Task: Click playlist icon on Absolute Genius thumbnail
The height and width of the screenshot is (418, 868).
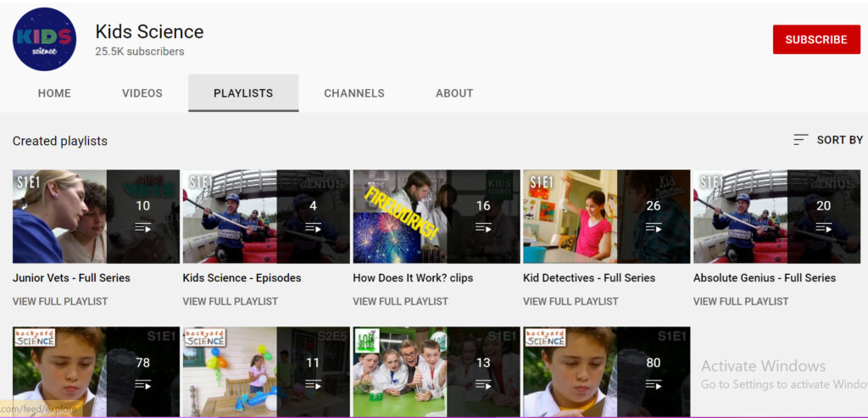Action: (x=823, y=228)
